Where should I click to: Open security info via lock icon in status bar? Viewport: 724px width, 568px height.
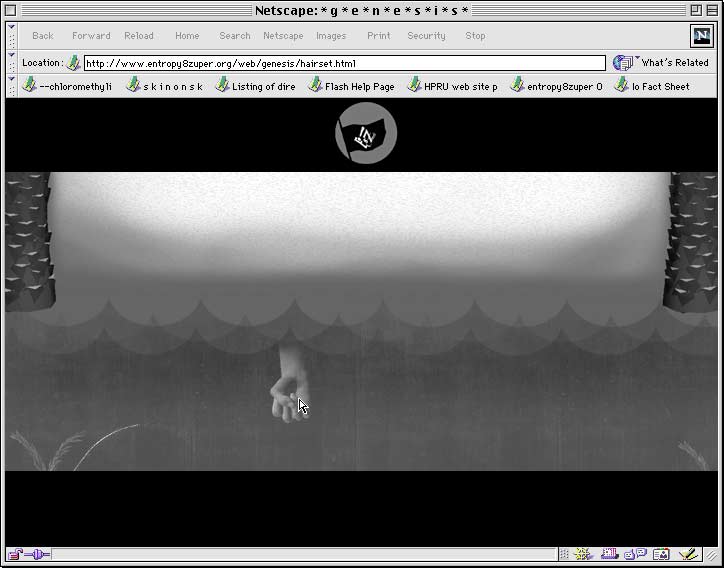coord(15,554)
